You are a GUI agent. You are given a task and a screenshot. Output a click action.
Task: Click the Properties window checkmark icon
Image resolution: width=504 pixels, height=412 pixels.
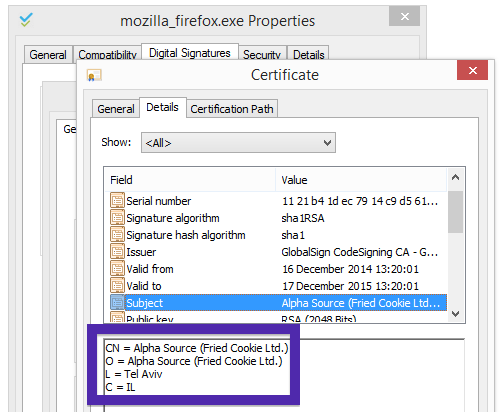point(26,20)
